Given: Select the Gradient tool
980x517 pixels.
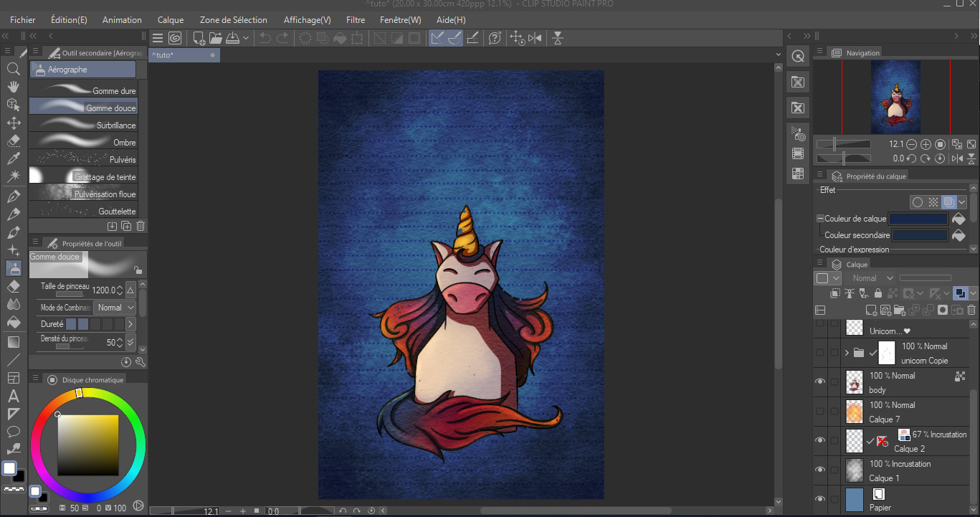Looking at the screenshot, I should (x=14, y=341).
